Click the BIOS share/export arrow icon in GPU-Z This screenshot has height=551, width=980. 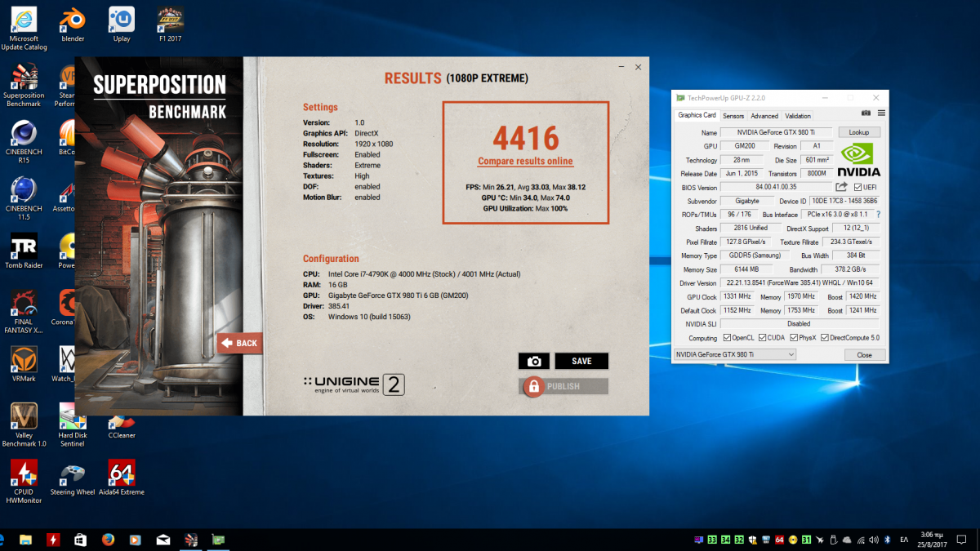coord(841,187)
